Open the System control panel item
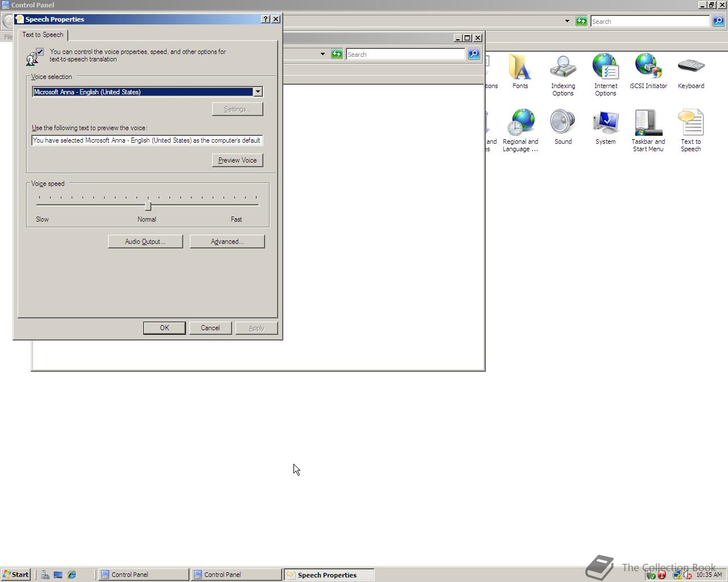 point(606,127)
